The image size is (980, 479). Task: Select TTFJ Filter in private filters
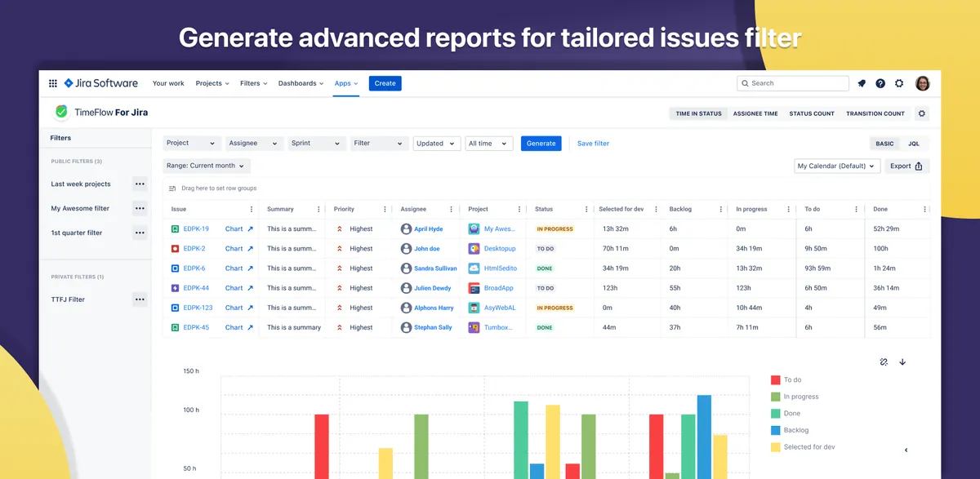coord(68,299)
